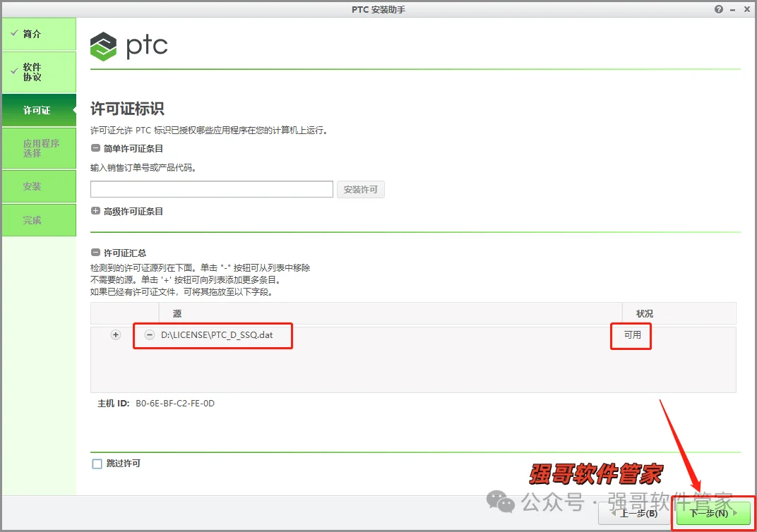
Task: Click the host ID B0-6E-BF-C2-FE-0D
Action: coord(174,403)
